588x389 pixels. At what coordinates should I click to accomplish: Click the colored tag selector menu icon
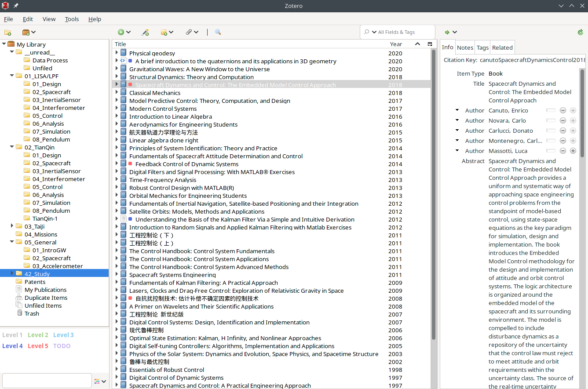point(101,381)
